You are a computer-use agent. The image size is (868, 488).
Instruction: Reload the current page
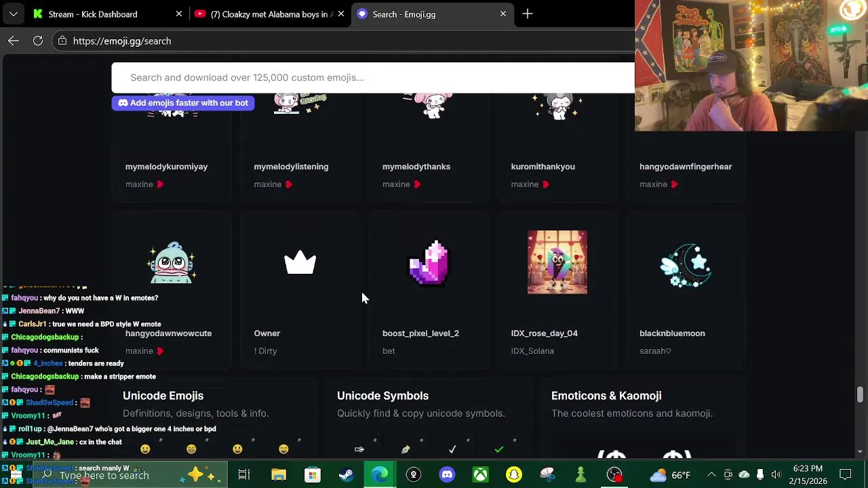coord(38,41)
